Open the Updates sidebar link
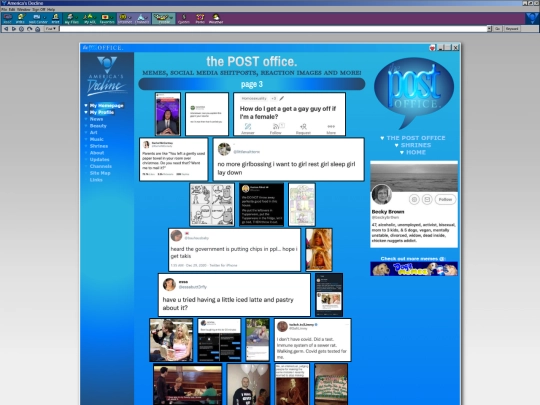540x405 pixels. [x=100, y=159]
